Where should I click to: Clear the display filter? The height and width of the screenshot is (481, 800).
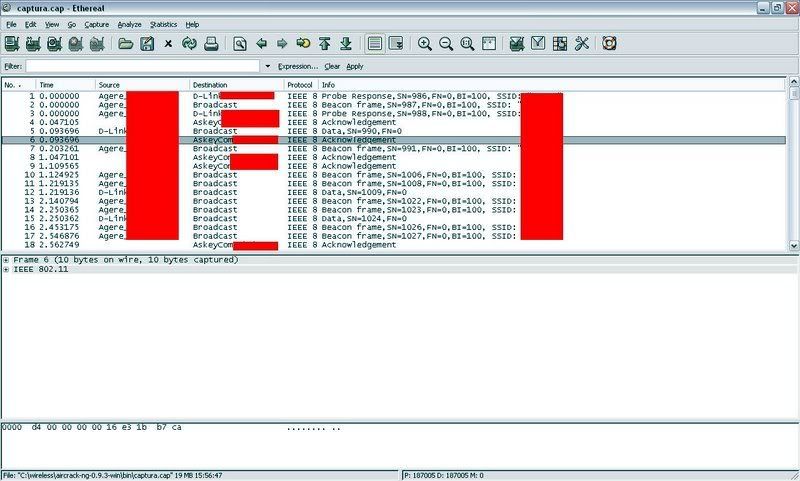332,66
